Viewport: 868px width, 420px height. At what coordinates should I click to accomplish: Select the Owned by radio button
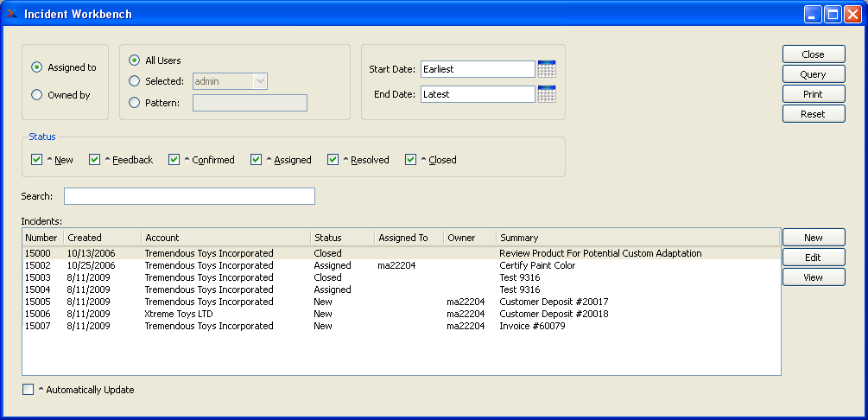click(36, 96)
